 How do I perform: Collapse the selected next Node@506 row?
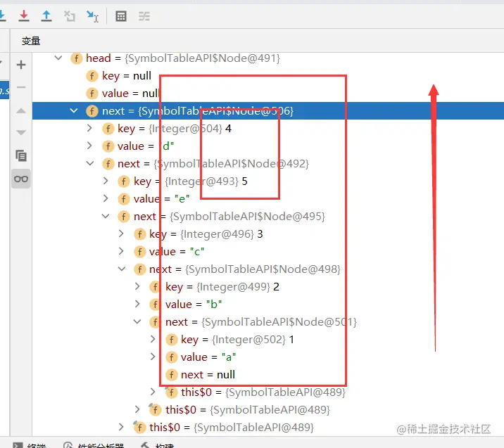pyautogui.click(x=74, y=111)
